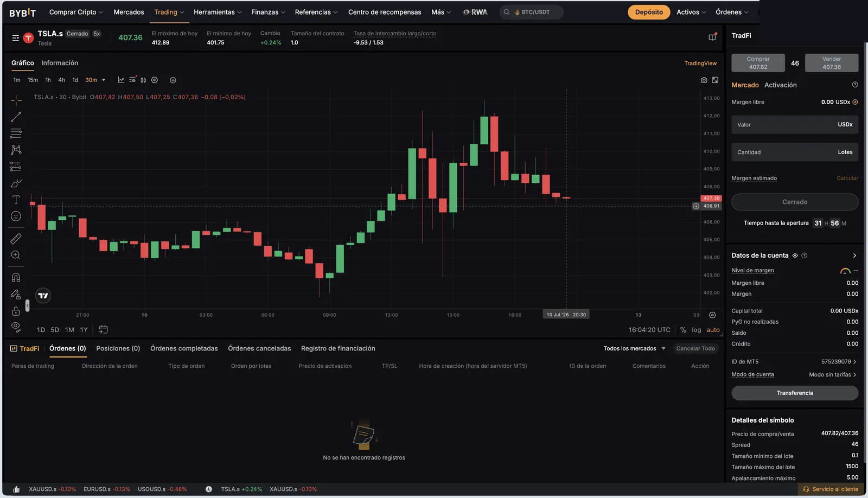The width and height of the screenshot is (868, 498).
Task: Click the TradingView logo on chart
Action: tap(43, 296)
